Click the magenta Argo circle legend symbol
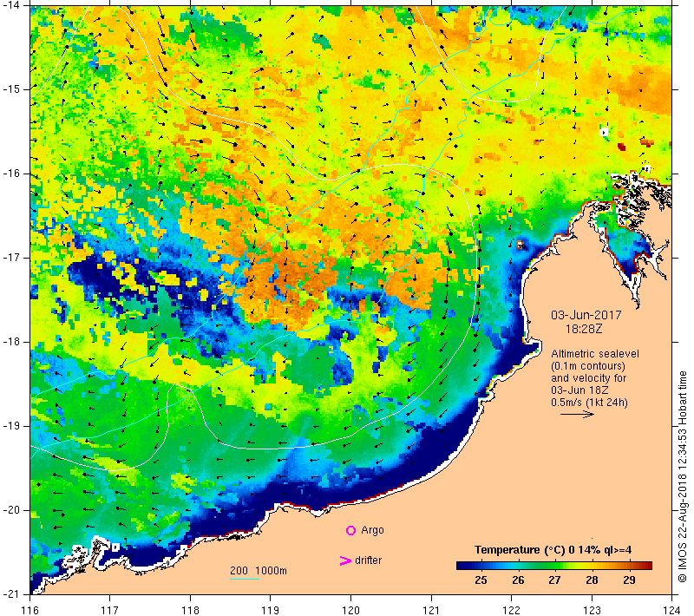Image resolution: width=694 pixels, height=616 pixels. pyautogui.click(x=350, y=530)
